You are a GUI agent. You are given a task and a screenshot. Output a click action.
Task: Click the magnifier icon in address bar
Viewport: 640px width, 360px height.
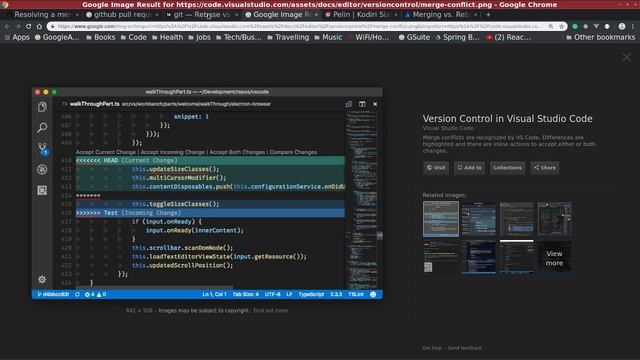coord(551,26)
